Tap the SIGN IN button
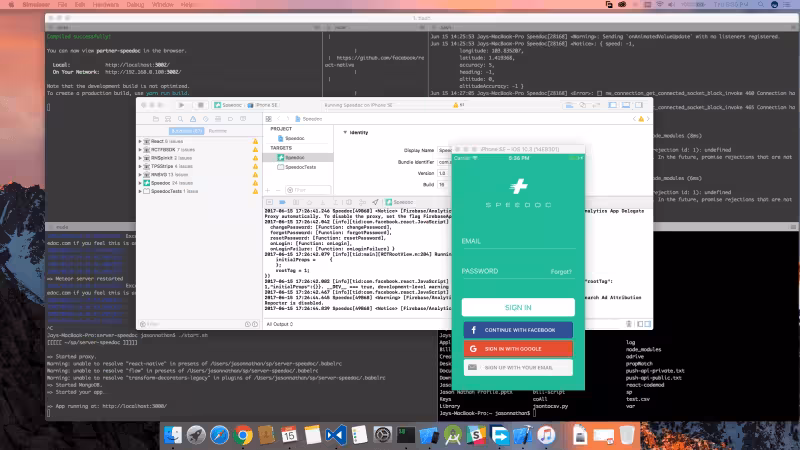 [x=517, y=307]
